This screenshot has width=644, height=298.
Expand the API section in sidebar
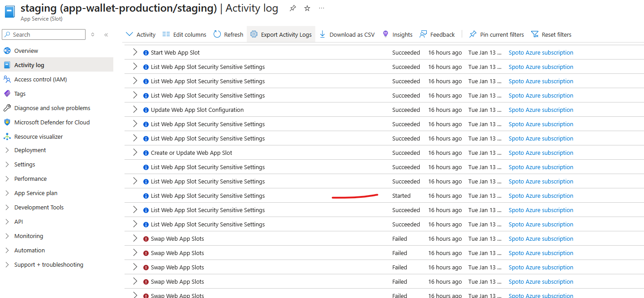tap(7, 221)
